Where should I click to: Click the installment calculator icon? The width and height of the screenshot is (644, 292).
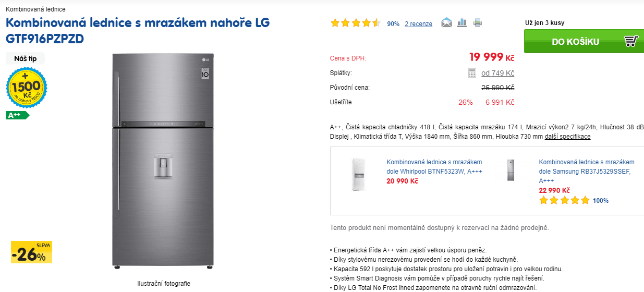tap(472, 73)
